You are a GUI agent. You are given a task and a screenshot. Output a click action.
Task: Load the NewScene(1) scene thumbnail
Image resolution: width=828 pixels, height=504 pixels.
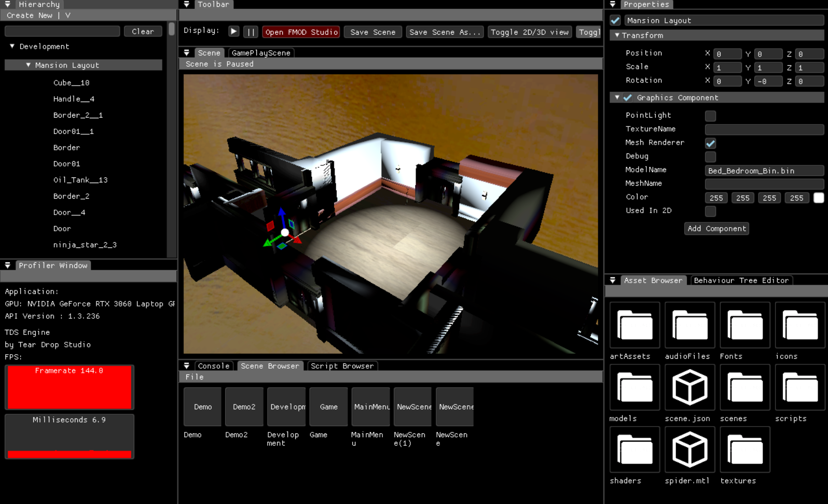[412, 407]
